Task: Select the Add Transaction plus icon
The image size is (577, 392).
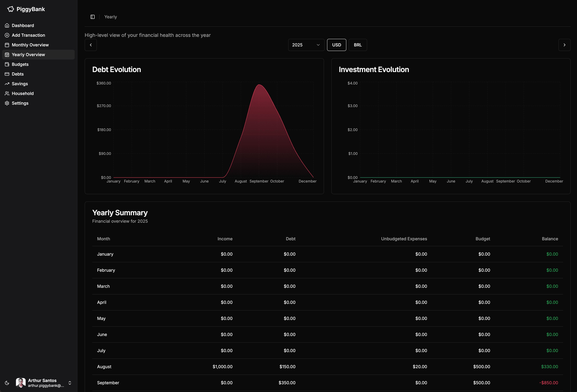Action: (x=7, y=35)
